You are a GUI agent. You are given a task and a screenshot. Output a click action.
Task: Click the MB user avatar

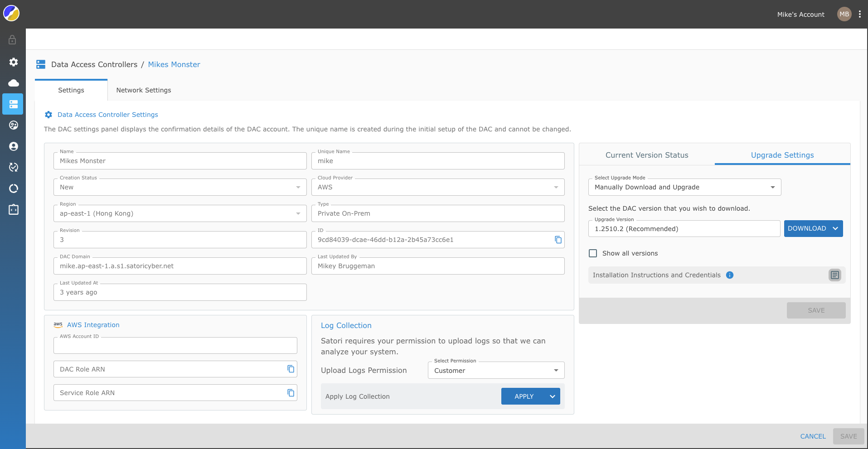[x=844, y=14]
